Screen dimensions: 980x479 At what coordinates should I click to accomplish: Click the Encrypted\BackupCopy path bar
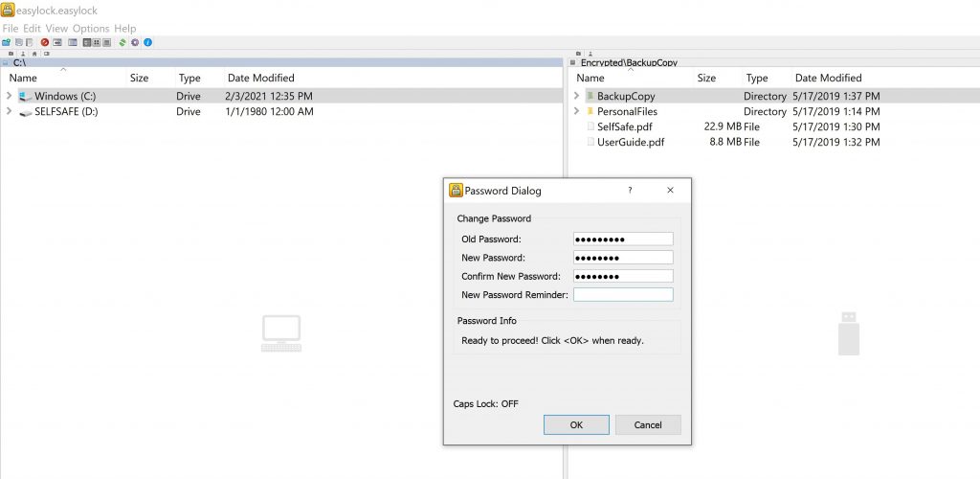[774, 62]
